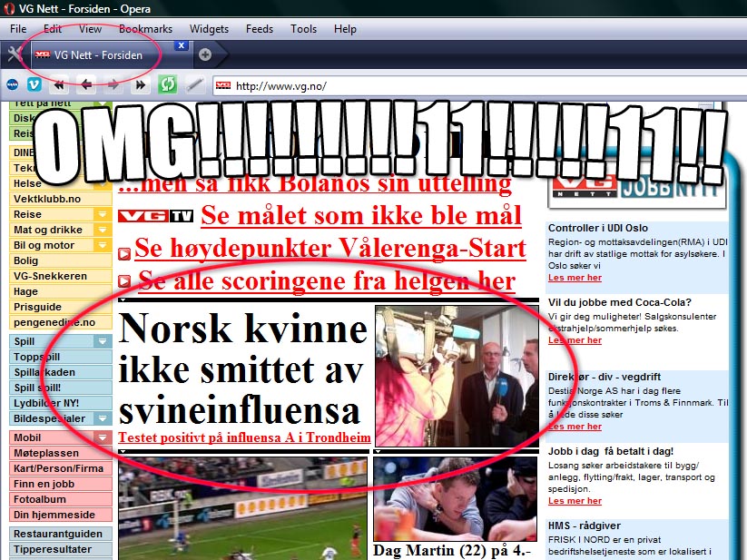Open the Widgets menu

pyautogui.click(x=209, y=29)
